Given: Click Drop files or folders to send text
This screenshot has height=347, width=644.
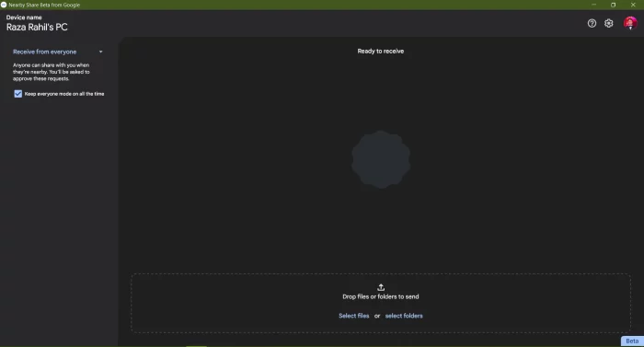Looking at the screenshot, I should tap(381, 296).
